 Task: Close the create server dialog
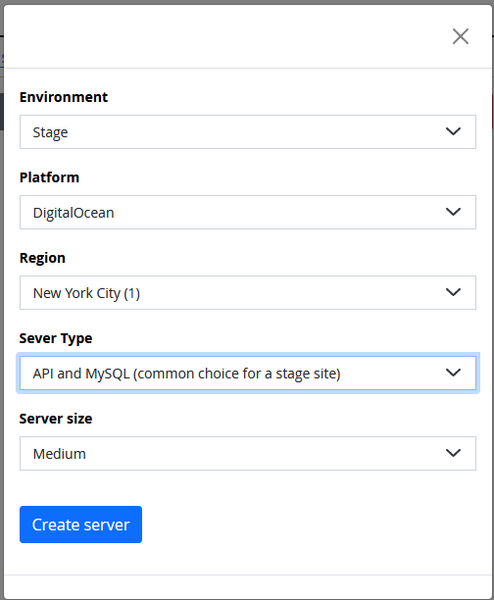[x=460, y=37]
